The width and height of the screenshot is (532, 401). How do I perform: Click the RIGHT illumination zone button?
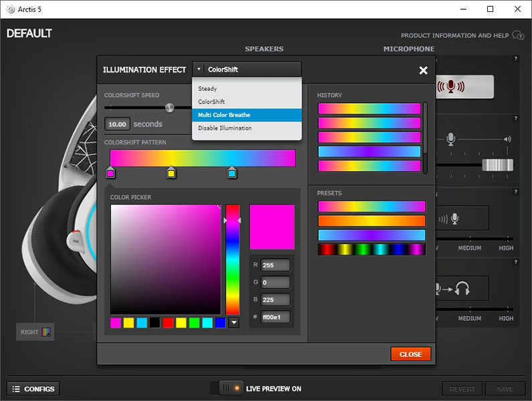35,331
